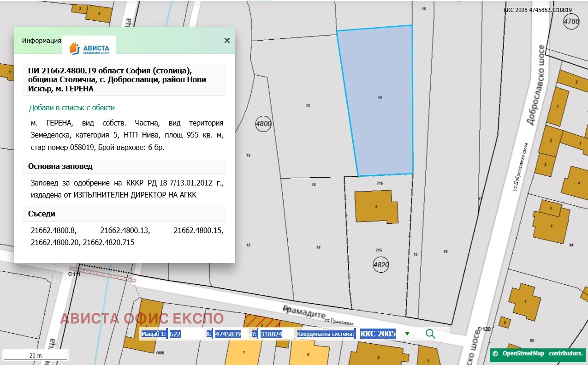
Task: Click the magnifier search icon
Action: pos(430,334)
